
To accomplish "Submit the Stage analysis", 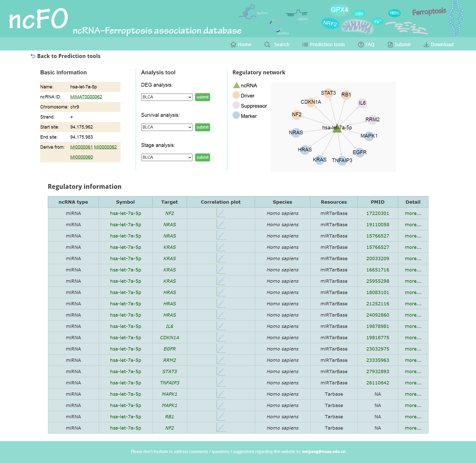I will [203, 157].
